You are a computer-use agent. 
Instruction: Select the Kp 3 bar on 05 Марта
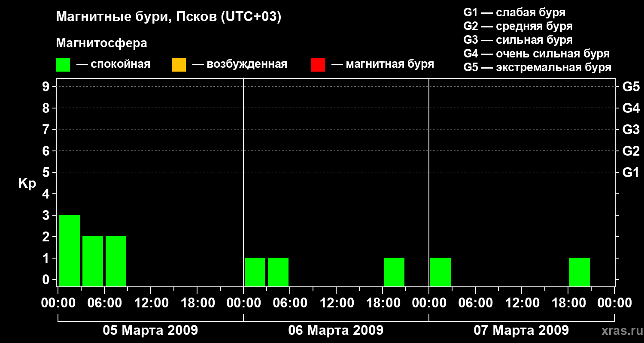point(70,250)
